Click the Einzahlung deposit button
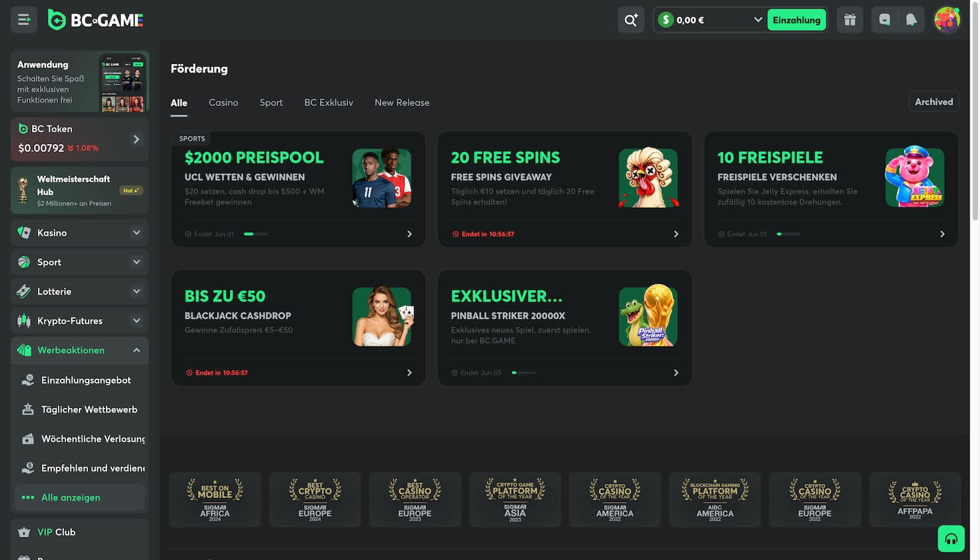This screenshot has height=560, width=980. pos(797,20)
